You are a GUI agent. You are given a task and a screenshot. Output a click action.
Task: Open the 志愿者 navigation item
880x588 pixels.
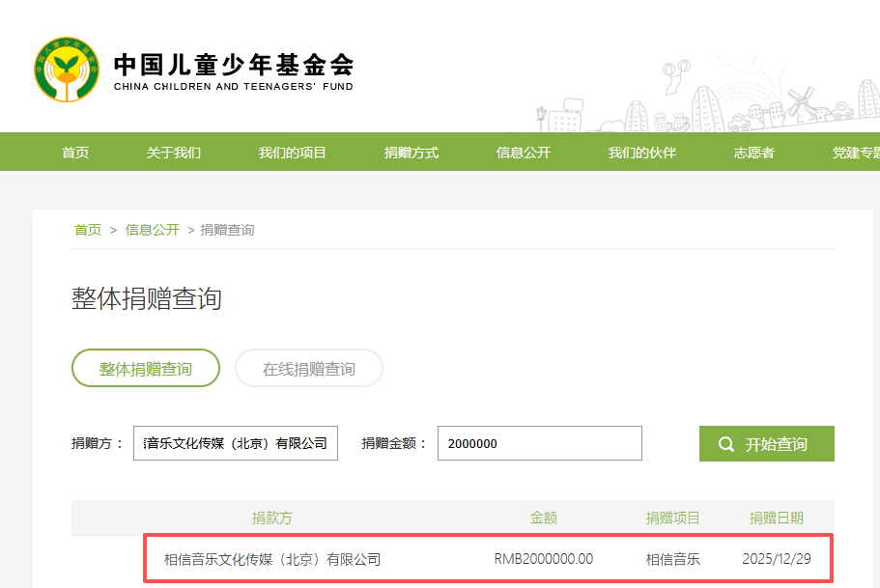753,153
